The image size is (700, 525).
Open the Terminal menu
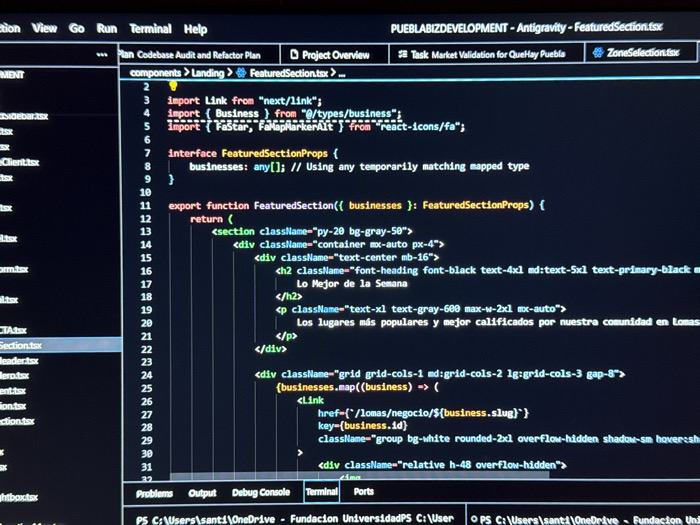(150, 29)
